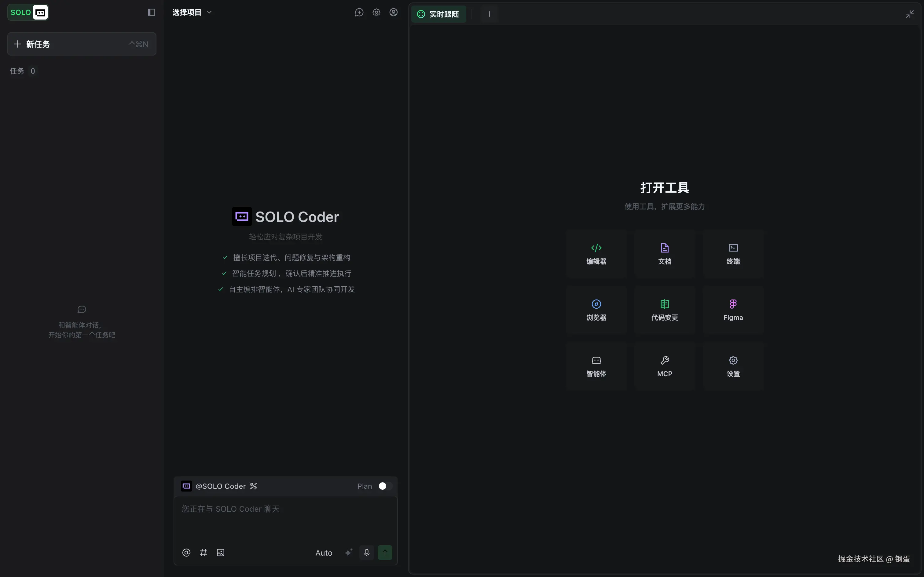Click into the SOLO Coder chat input
Screen dimensions: 924x577
[285, 519]
